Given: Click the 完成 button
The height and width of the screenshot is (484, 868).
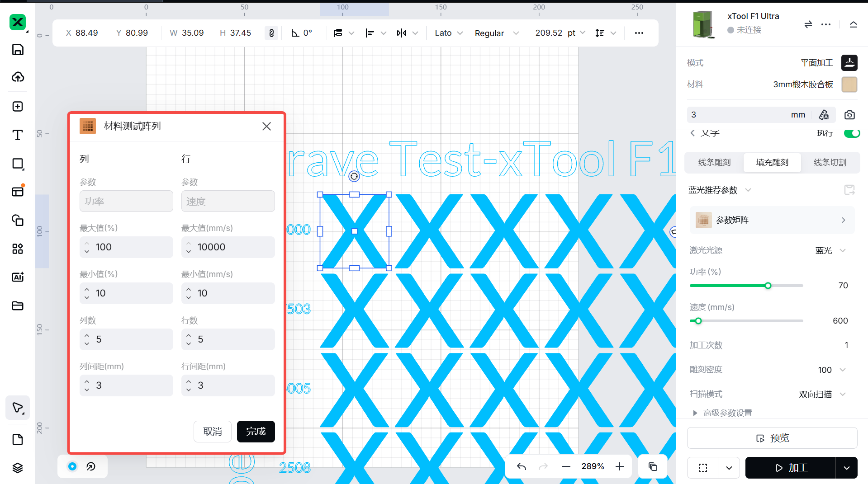Looking at the screenshot, I should point(256,432).
